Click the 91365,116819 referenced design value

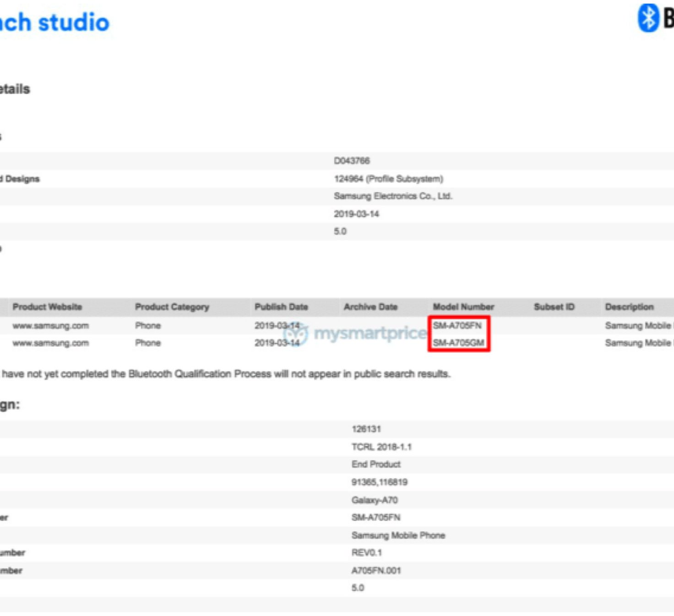[379, 482]
